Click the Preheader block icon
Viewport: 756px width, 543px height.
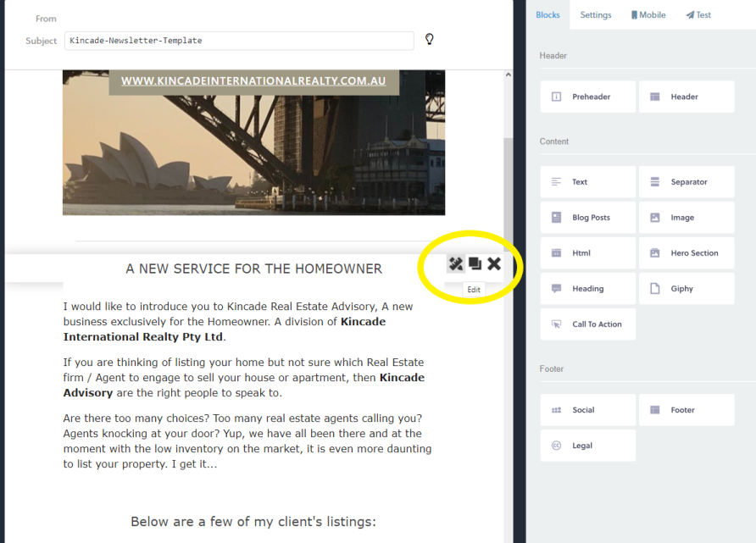(556, 97)
